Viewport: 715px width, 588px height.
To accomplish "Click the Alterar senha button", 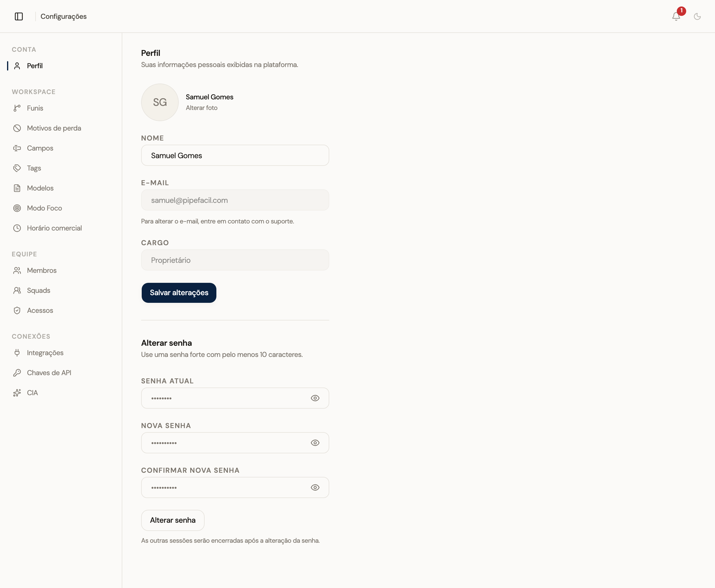I will [x=173, y=520].
